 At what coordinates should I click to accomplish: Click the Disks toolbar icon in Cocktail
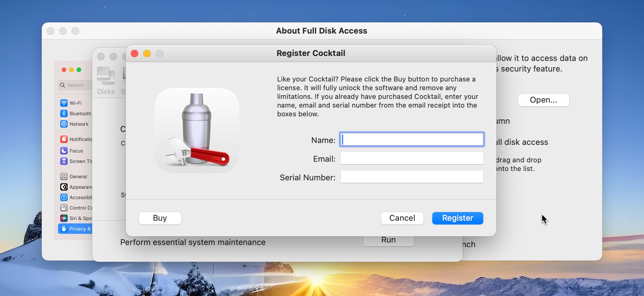(106, 80)
